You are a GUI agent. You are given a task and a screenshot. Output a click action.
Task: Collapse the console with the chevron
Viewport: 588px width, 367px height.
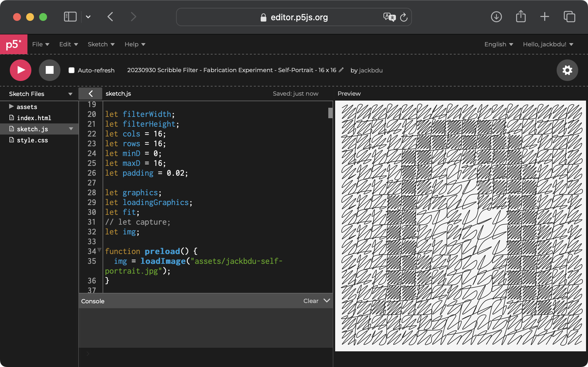[327, 301]
